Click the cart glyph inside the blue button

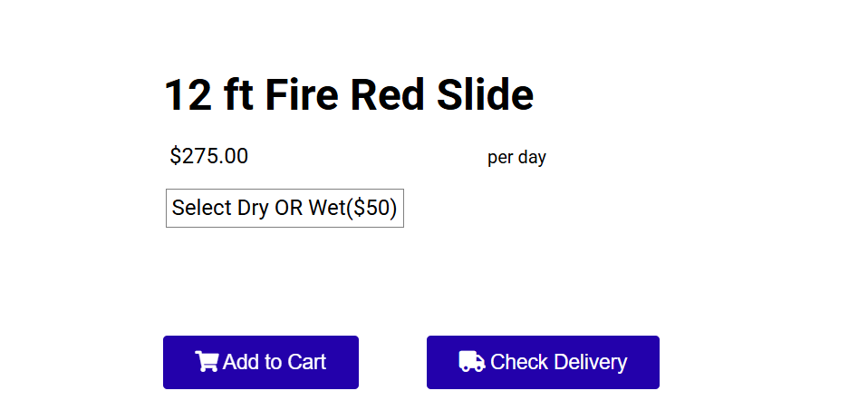point(207,361)
